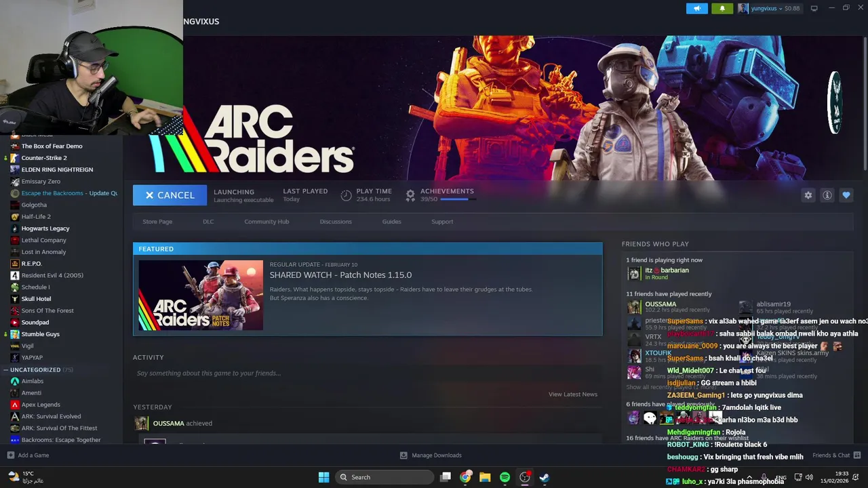Click the Aimlabs game icon
This screenshot has height=488, width=868.
point(15,382)
